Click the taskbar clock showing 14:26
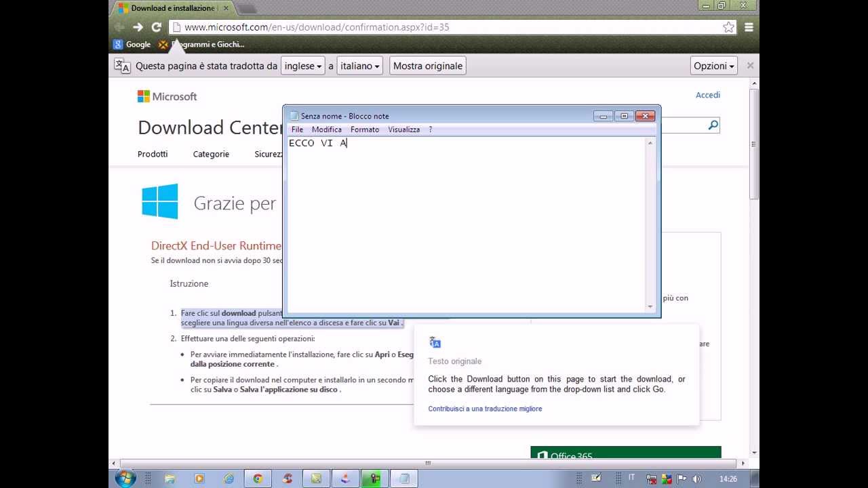This screenshot has width=868, height=488. coord(728,479)
